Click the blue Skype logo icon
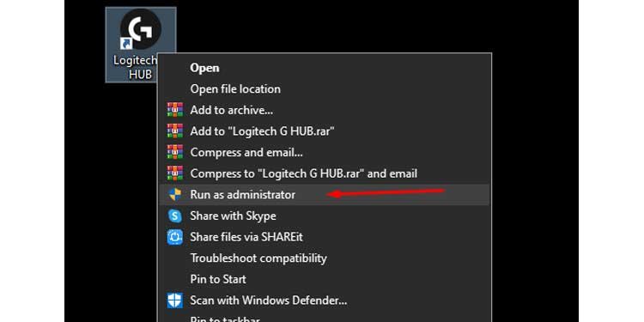Viewport: 644px width, 322px height. click(175, 216)
